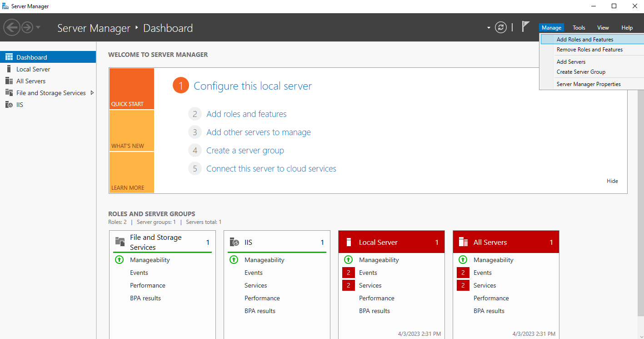644x339 pixels.
Task: Open the QUICK START tile
Action: pos(131,89)
